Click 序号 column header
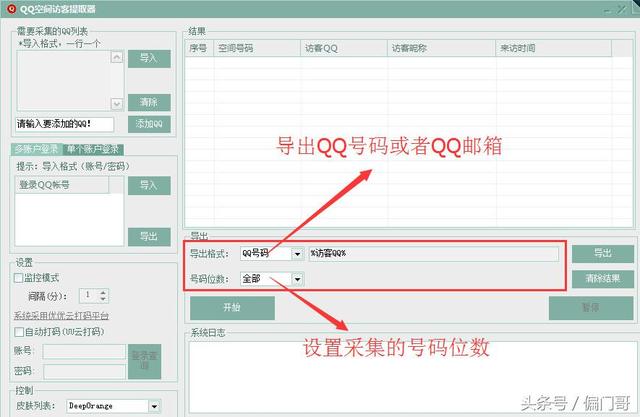Image resolution: width=640 pixels, height=417 pixels. point(199,48)
